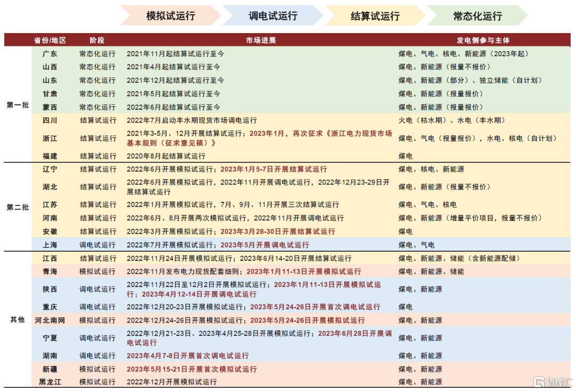Image resolution: width=576 pixels, height=392 pixels.
Task: Click the 市场进展 column header
Action: click(261, 41)
